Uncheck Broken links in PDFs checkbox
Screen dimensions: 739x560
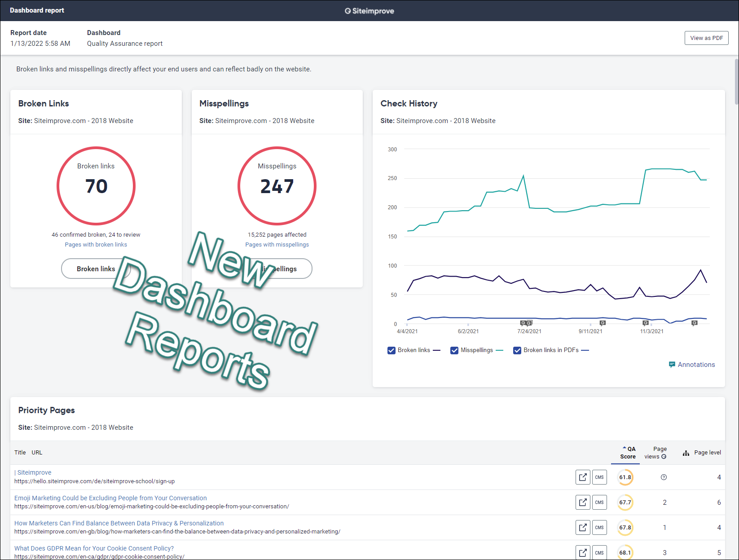tap(517, 350)
